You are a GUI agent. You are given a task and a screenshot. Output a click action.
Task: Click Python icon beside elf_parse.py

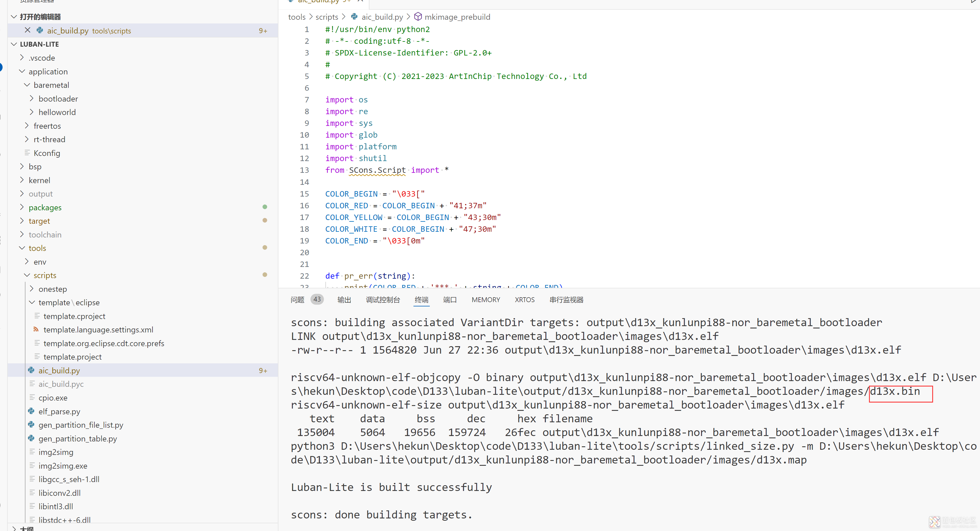point(31,411)
